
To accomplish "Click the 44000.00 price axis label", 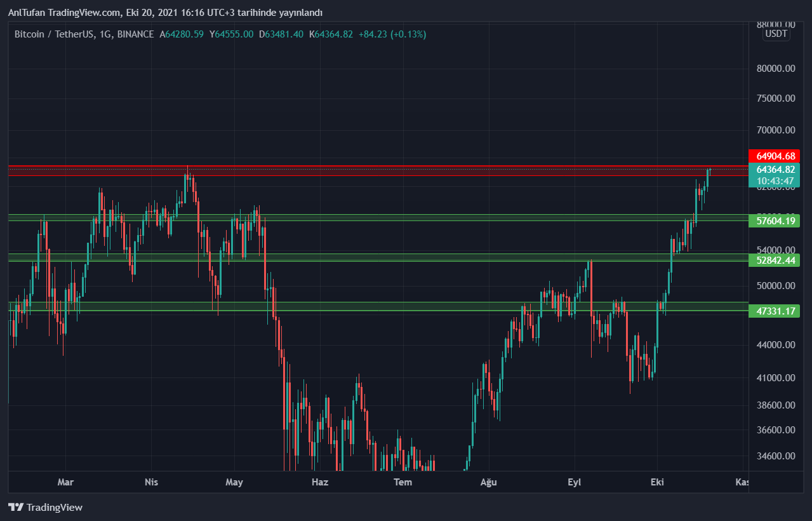I will pyautogui.click(x=775, y=345).
